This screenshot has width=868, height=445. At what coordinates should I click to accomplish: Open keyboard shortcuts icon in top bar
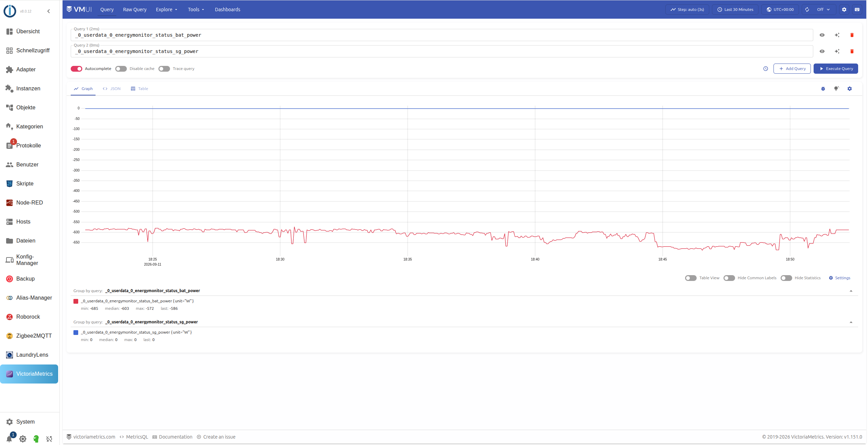[x=857, y=10]
